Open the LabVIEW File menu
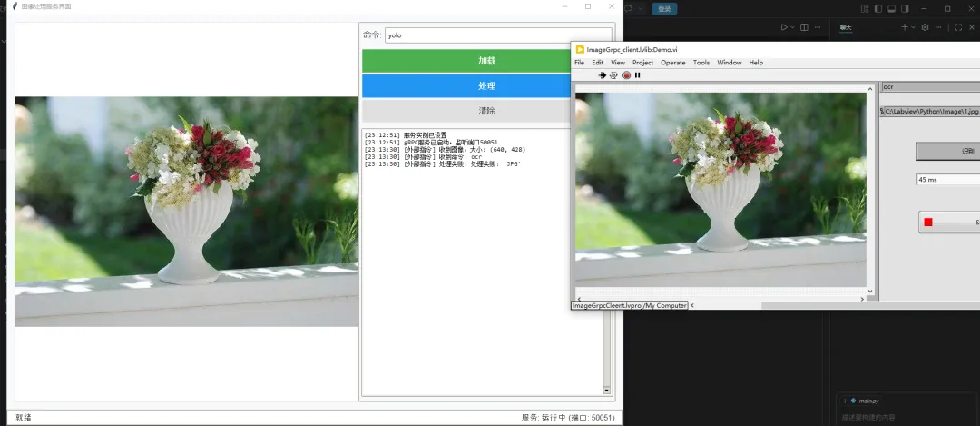 (579, 63)
